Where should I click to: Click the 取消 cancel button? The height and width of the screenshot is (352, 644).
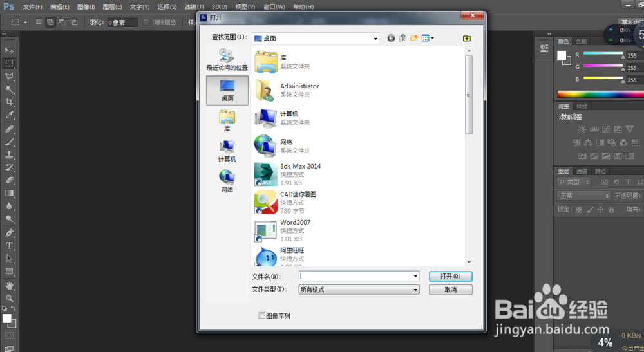tap(451, 290)
